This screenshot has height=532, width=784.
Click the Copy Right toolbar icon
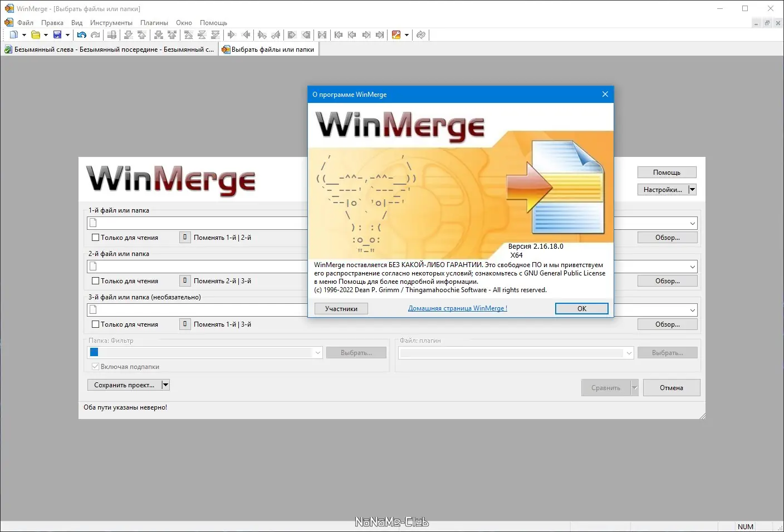pyautogui.click(x=232, y=35)
